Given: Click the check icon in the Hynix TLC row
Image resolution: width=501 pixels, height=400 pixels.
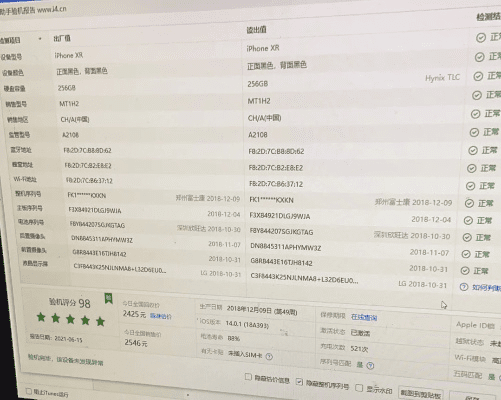Looking at the screenshot, I should (x=478, y=76).
